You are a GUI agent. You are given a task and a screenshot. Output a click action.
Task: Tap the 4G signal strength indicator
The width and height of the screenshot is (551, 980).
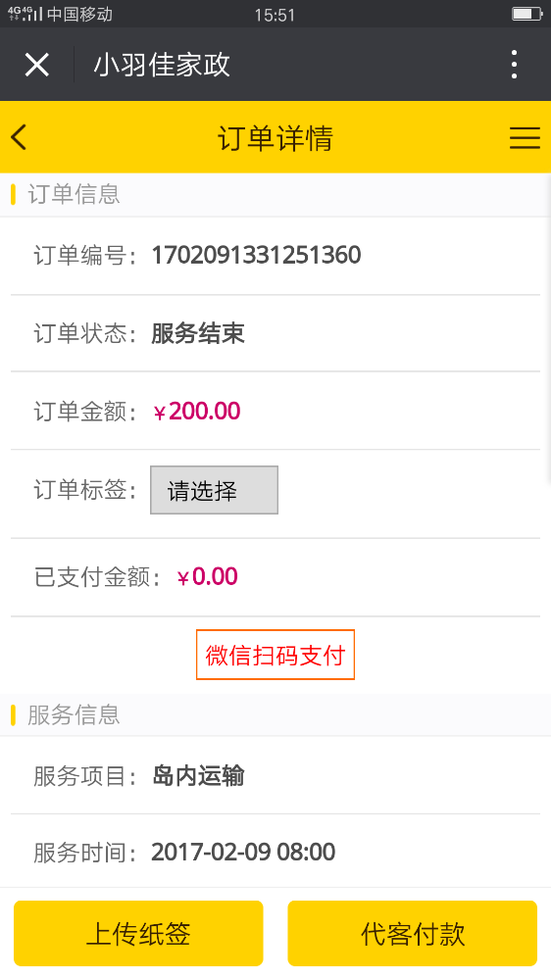(x=25, y=13)
